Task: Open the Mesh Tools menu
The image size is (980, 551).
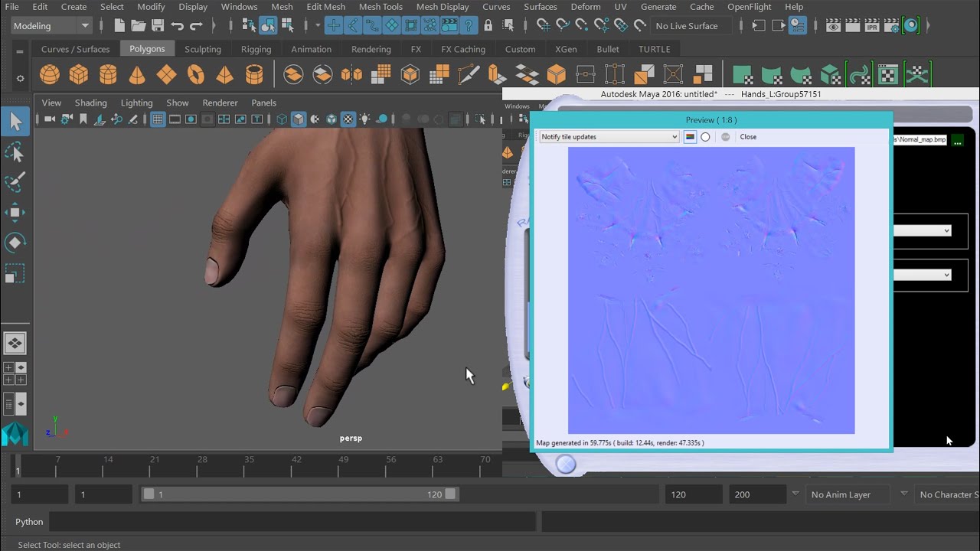Action: 381,7
